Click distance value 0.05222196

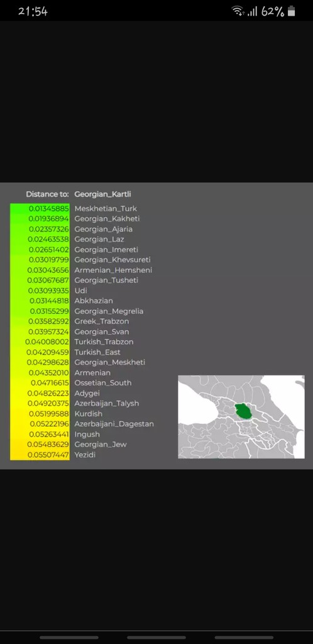(x=49, y=425)
